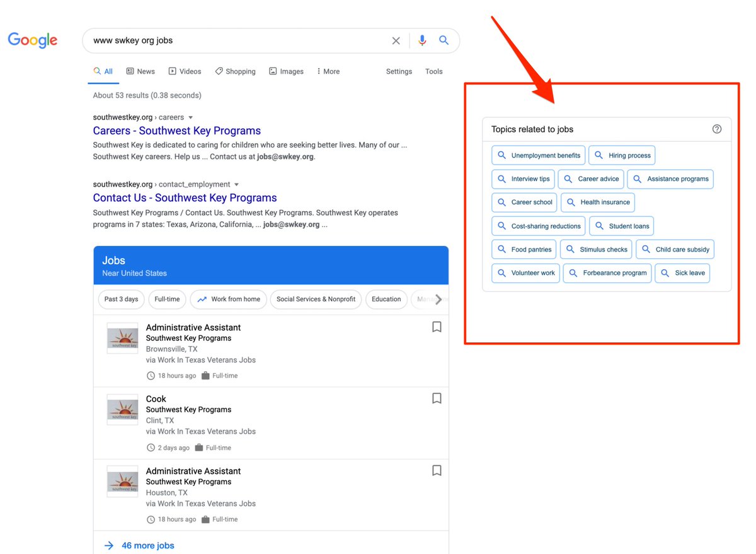The height and width of the screenshot is (554, 756).
Task: Bookmark the Cook job listing
Action: [437, 398]
